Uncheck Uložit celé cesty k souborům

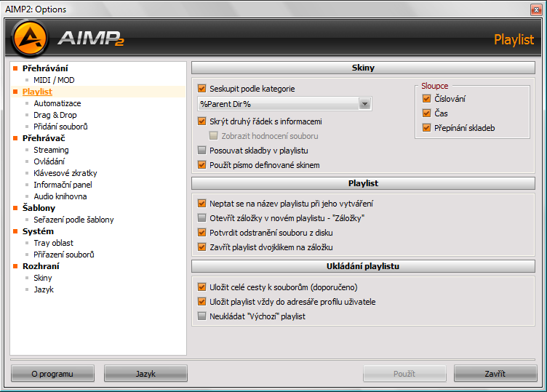(201, 287)
